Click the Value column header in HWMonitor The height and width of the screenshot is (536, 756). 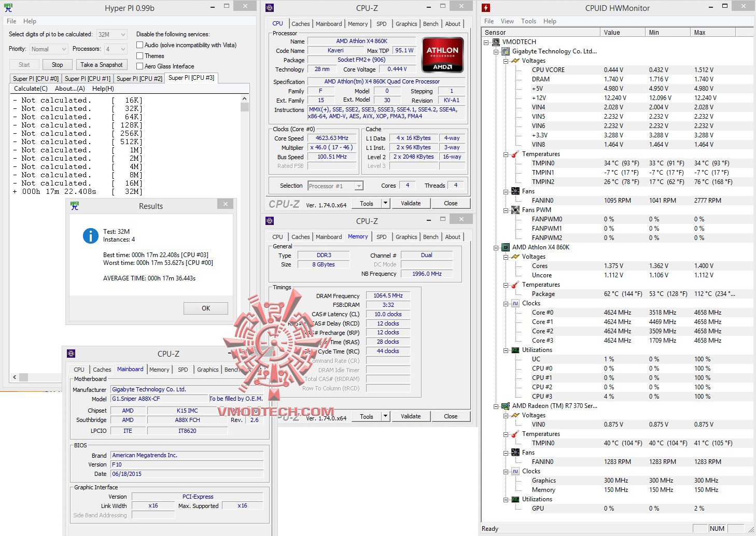[x=623, y=32]
